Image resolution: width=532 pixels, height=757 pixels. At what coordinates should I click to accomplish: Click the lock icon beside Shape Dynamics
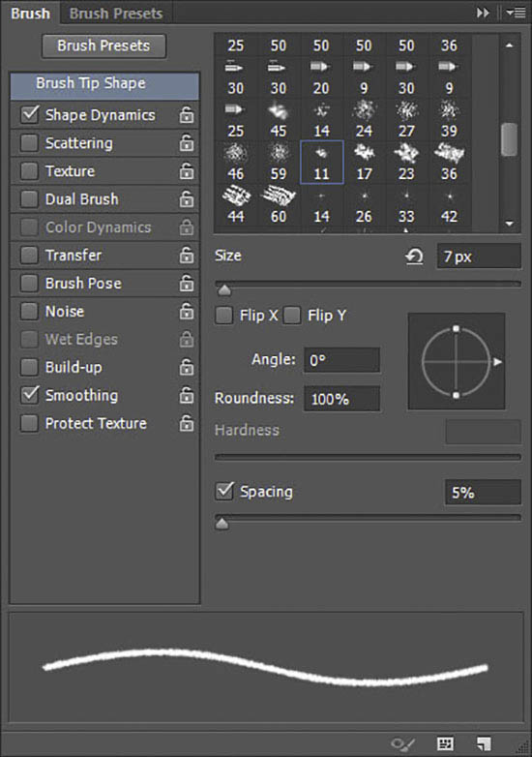click(187, 115)
